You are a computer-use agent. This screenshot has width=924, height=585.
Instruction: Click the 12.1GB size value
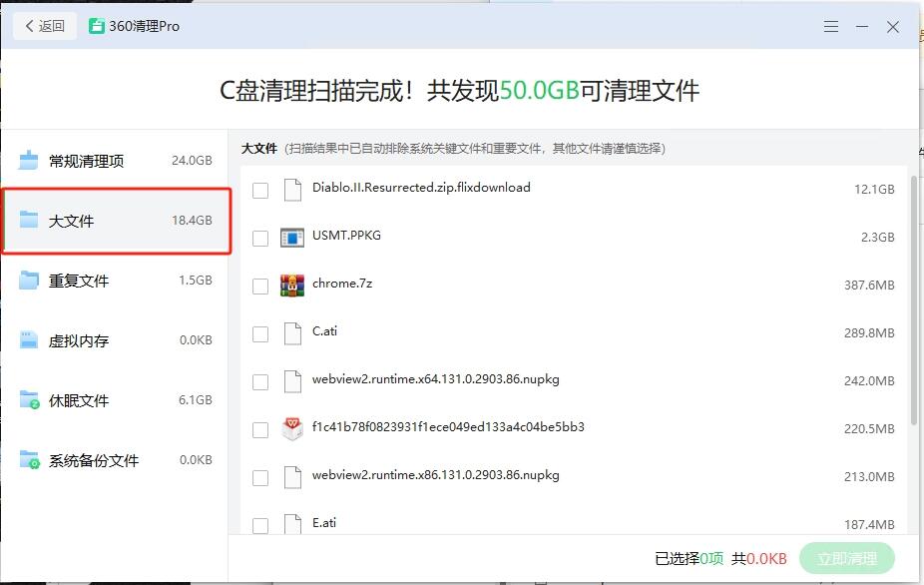pos(874,190)
